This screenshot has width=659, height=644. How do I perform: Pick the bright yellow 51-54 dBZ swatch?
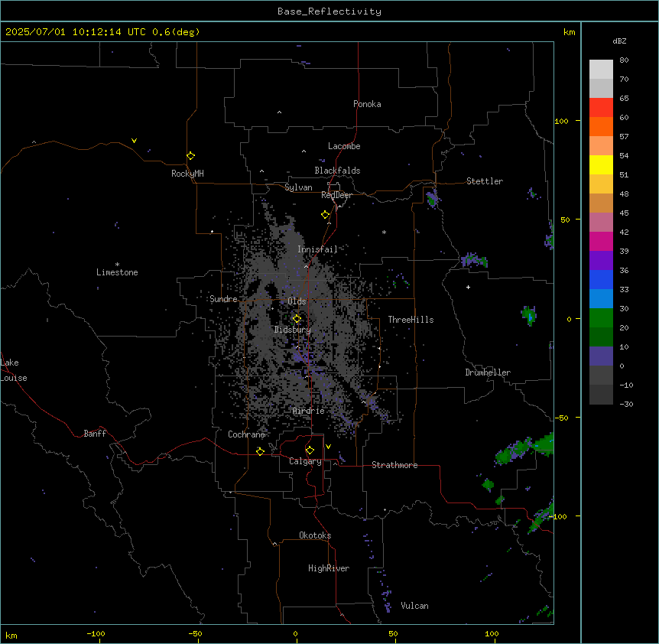tap(601, 164)
